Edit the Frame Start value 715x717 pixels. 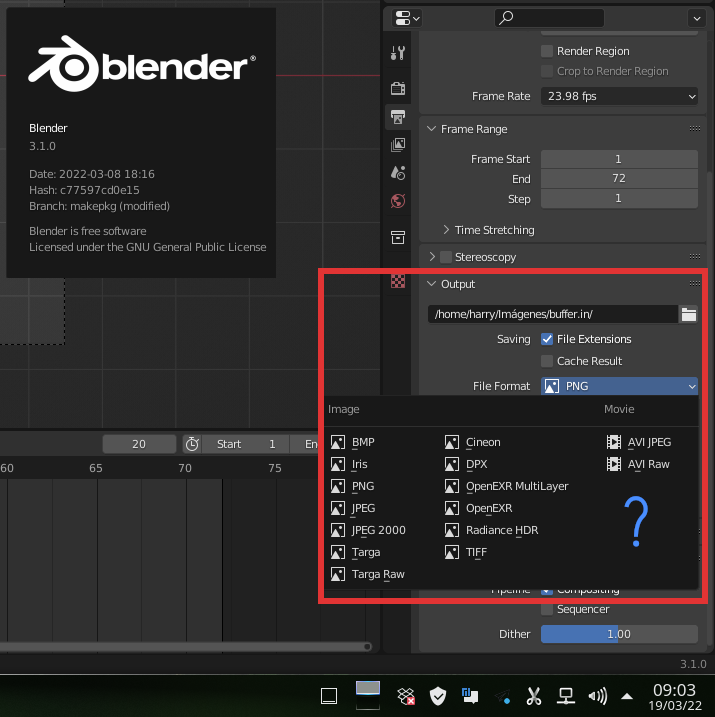click(x=619, y=159)
